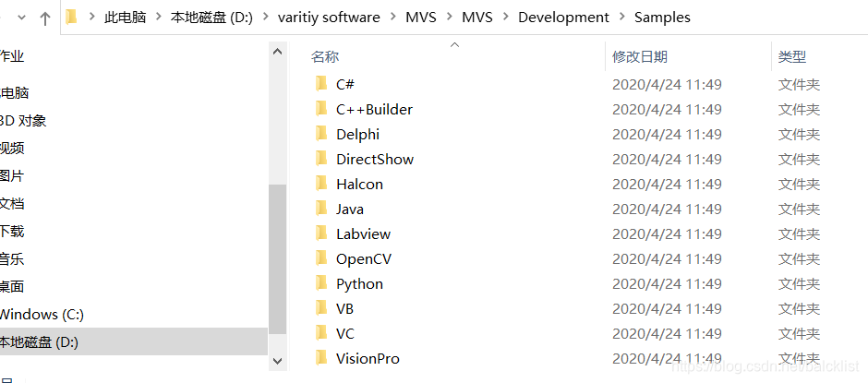
Task: Click the C++Builder folder icon
Action: click(321, 109)
